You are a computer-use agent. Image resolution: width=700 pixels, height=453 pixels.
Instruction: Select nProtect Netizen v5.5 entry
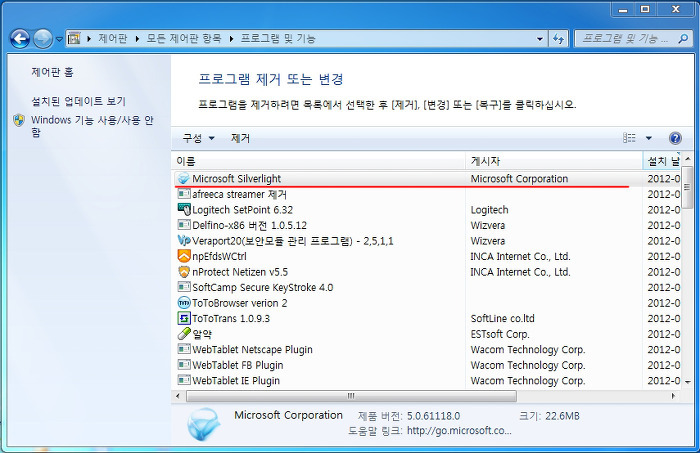tap(240, 272)
